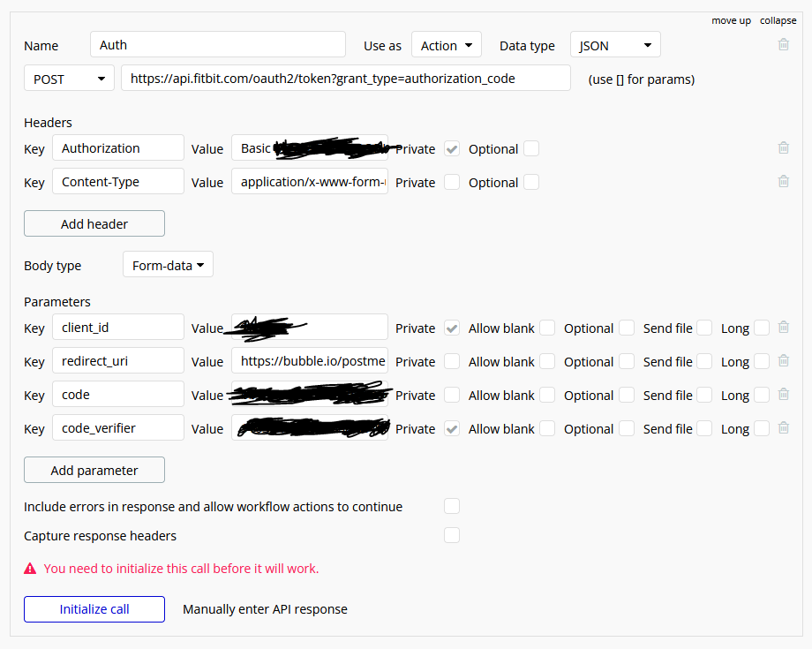Delete the Content-Type header row

(x=784, y=181)
